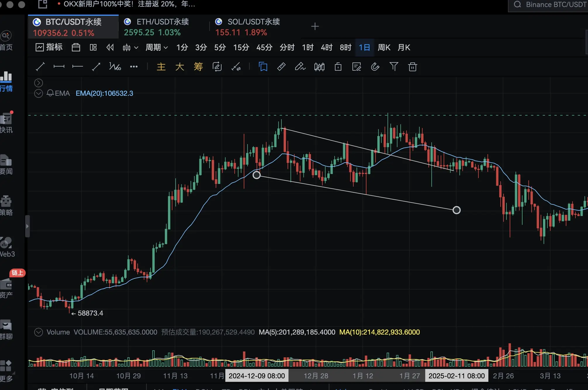Viewport: 588px width, 390px height.
Task: Select the trend line drawing tool
Action: (x=40, y=67)
